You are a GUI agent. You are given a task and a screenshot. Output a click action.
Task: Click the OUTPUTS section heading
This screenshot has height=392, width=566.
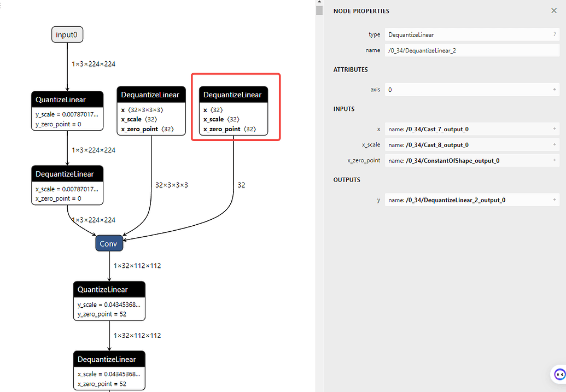[x=346, y=180]
